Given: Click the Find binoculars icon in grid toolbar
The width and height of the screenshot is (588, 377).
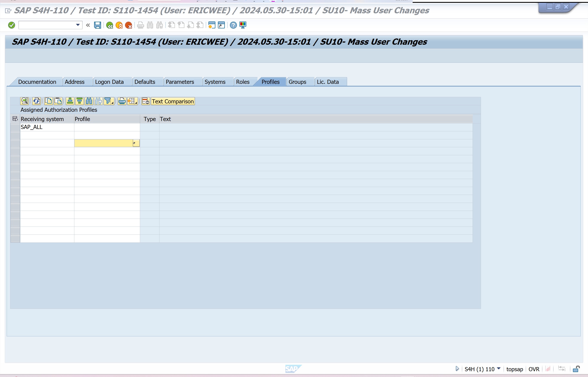Looking at the screenshot, I should click(x=89, y=101).
